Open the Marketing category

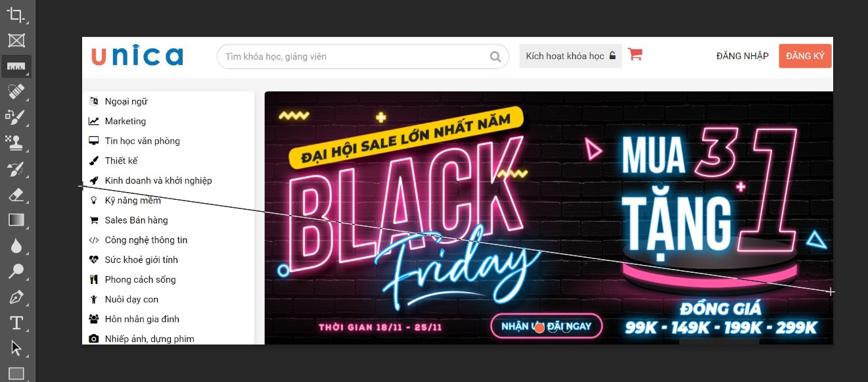(125, 121)
